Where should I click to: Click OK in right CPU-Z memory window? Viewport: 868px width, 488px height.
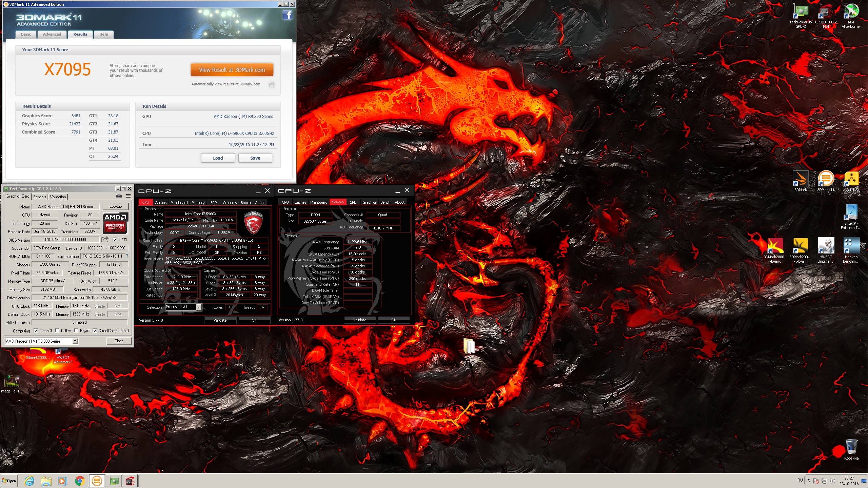pyautogui.click(x=394, y=320)
